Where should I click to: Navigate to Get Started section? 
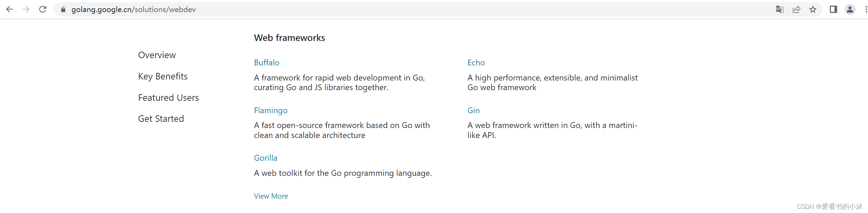[x=161, y=119]
